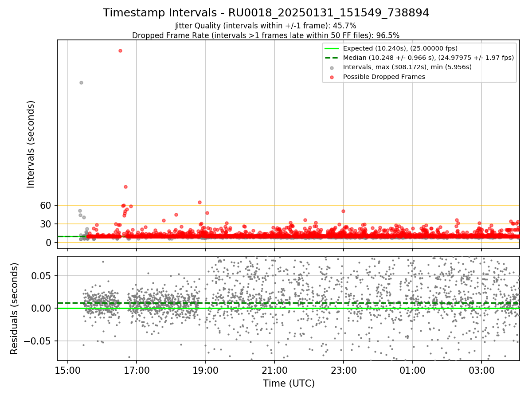This screenshot has width=532, height=399.
Task: Click the solid green Expected legend line sample
Action: (332, 48)
